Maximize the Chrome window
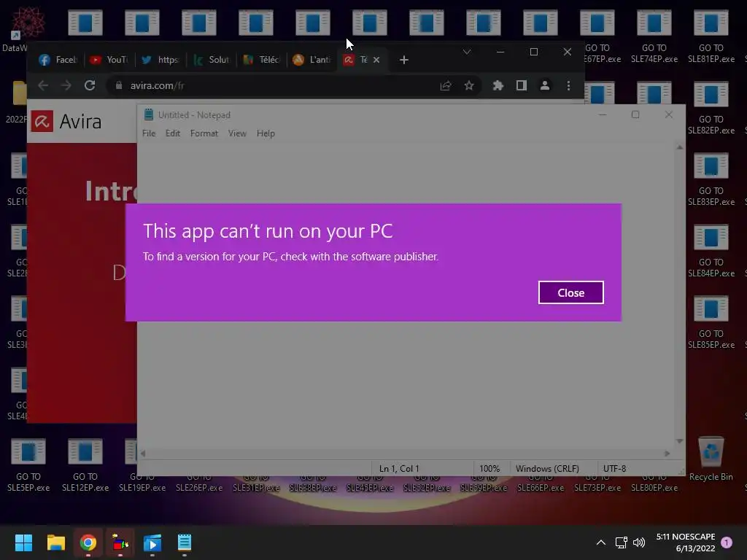Image resolution: width=747 pixels, height=560 pixels. click(x=533, y=52)
